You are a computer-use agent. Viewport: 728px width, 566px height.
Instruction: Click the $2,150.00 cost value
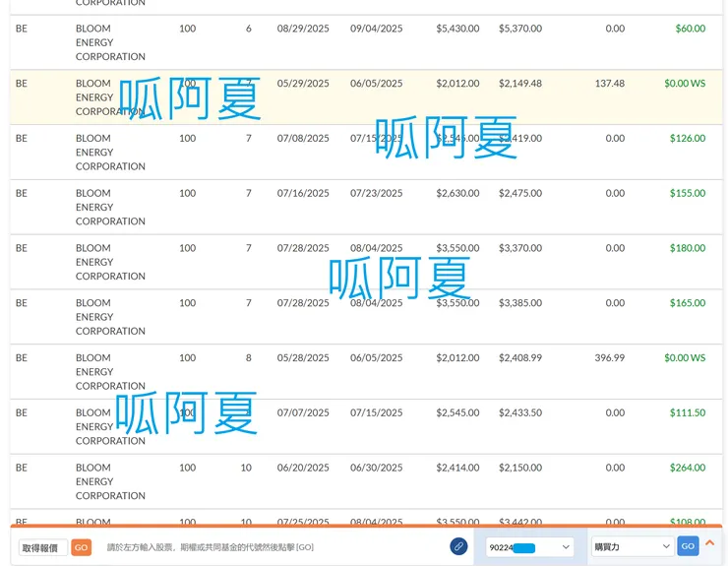coord(520,467)
